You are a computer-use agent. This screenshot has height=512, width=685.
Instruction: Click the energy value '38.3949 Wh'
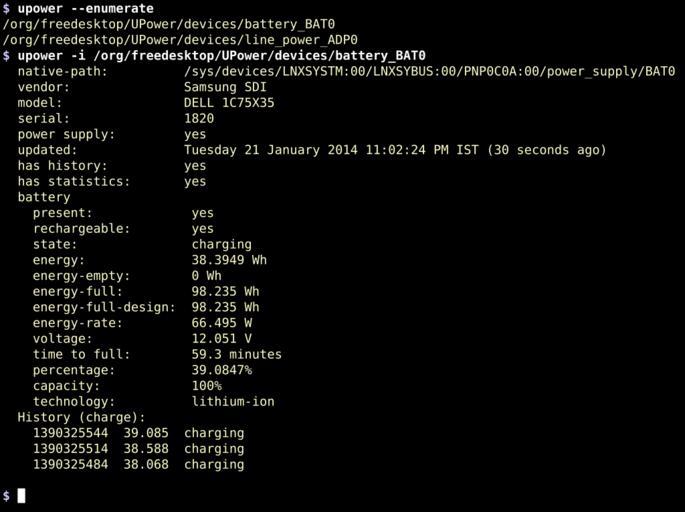[229, 260]
